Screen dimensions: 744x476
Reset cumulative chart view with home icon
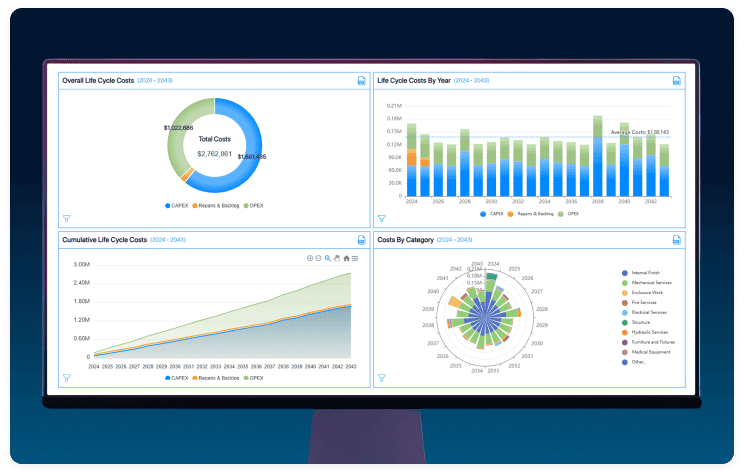[346, 258]
